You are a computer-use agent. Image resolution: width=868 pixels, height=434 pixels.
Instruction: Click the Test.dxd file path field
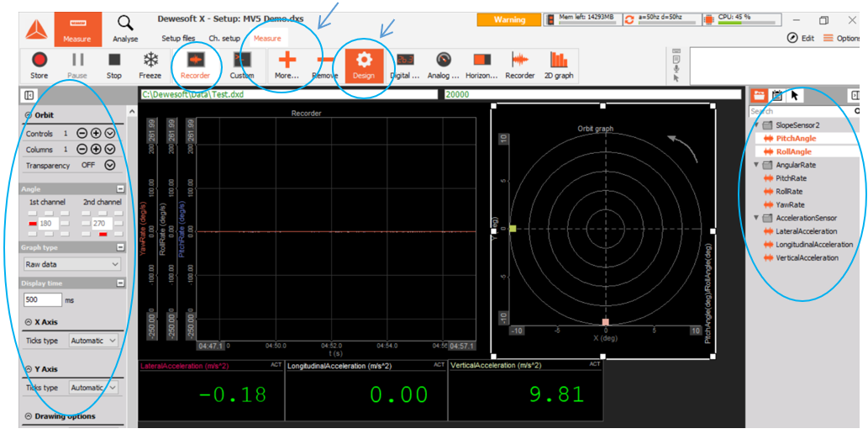[289, 95]
